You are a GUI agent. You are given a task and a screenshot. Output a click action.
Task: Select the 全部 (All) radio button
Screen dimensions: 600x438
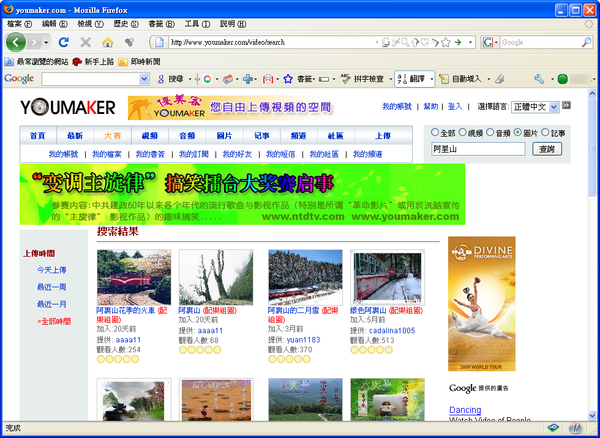pyautogui.click(x=435, y=132)
